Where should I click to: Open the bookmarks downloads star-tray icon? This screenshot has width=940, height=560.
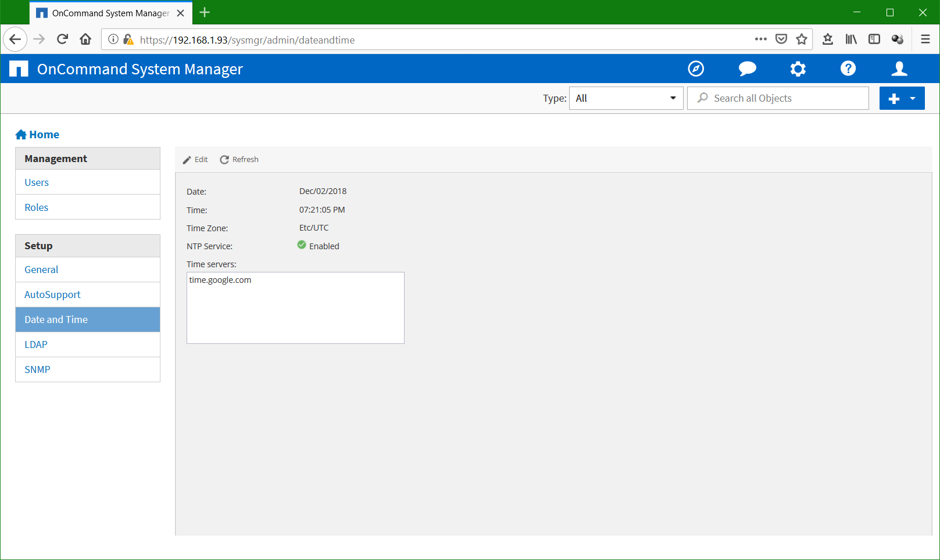coord(828,40)
